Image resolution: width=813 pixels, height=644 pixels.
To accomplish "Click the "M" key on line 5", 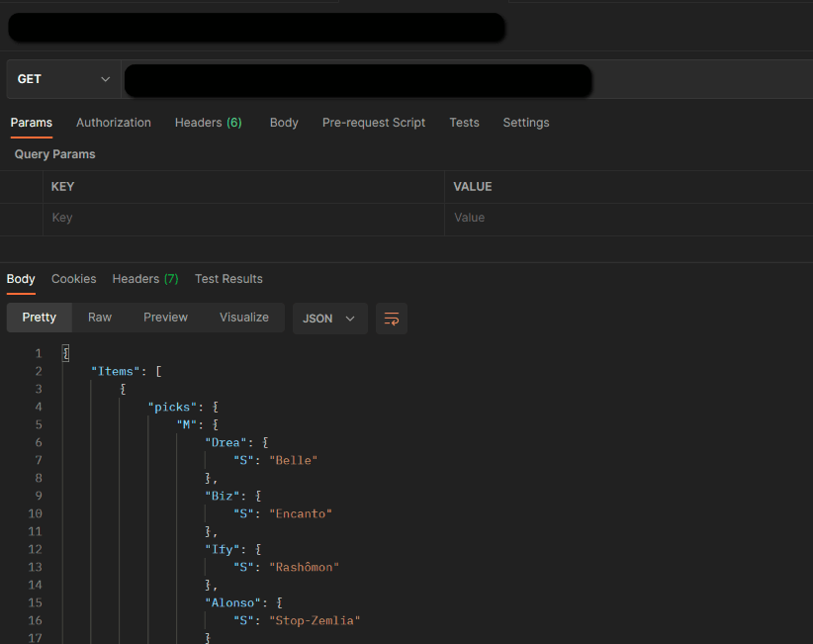I will coord(187,425).
